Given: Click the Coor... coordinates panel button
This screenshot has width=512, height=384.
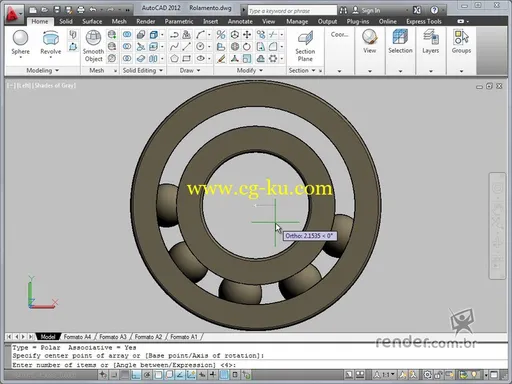Looking at the screenshot, I should [x=339, y=34].
